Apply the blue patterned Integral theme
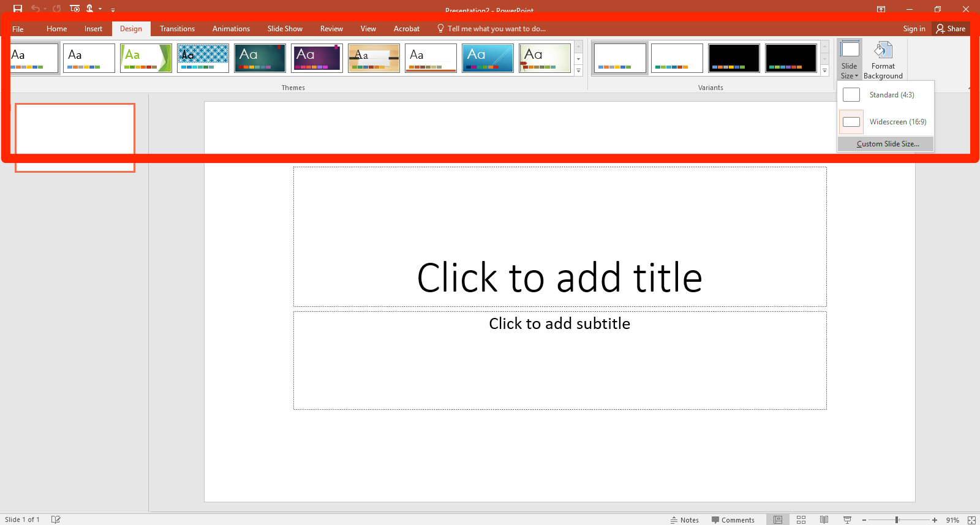980x525 pixels. 203,58
